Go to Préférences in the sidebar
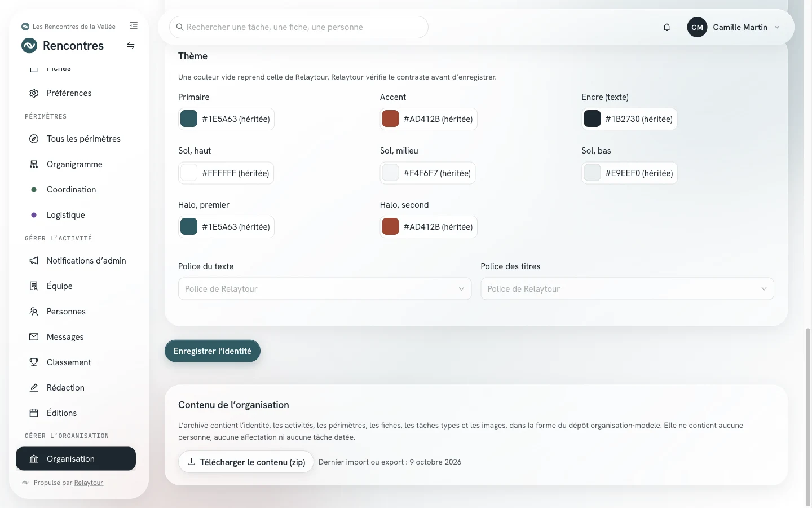The image size is (812, 508). coord(76,93)
